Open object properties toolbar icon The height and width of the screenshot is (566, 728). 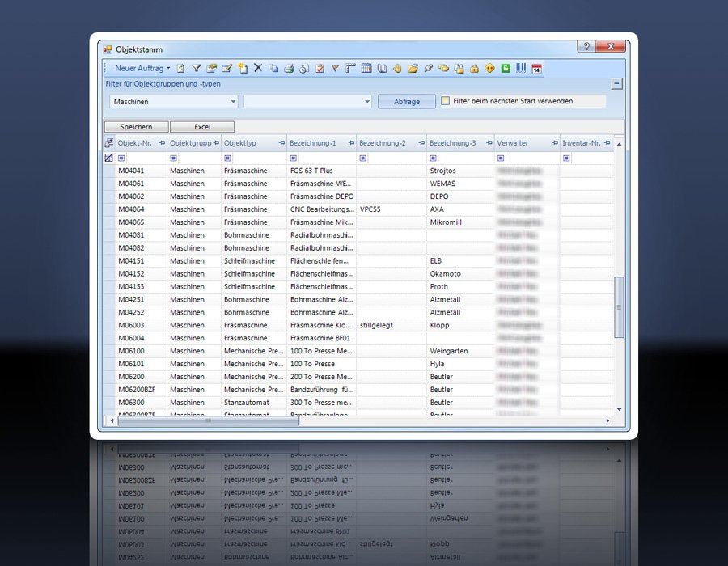click(212, 68)
